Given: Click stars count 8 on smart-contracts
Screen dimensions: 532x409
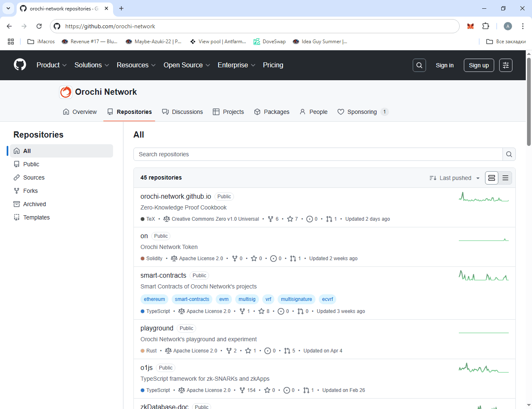Looking at the screenshot, I should (x=264, y=311).
